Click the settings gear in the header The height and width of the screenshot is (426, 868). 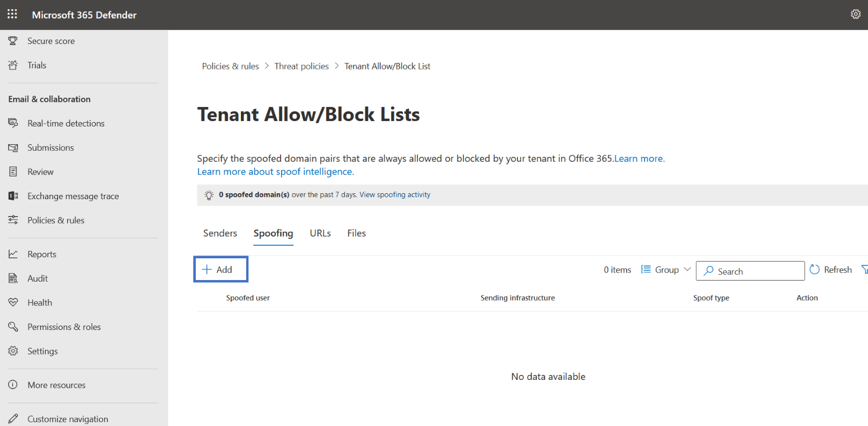coord(856,14)
